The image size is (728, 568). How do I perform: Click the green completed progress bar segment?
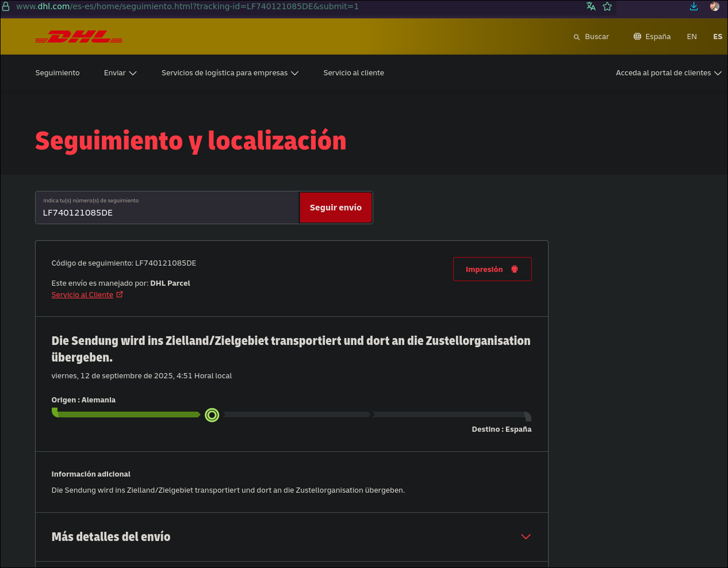point(127,415)
